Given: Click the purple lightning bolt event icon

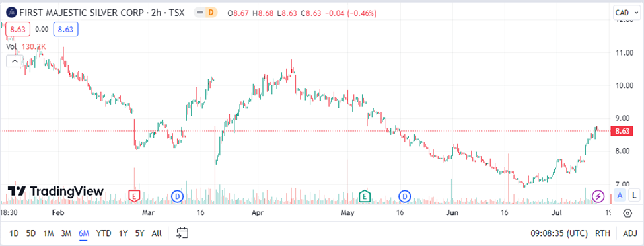Looking at the screenshot, I should tap(598, 196).
